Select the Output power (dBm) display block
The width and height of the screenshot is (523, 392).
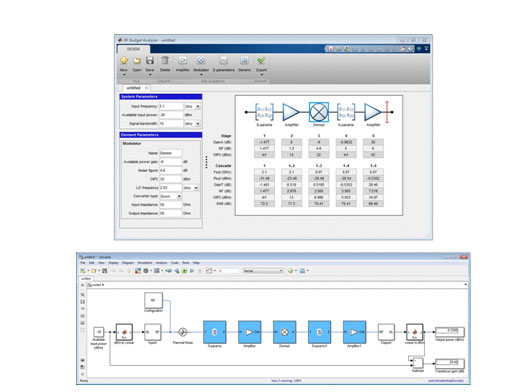pos(450,332)
